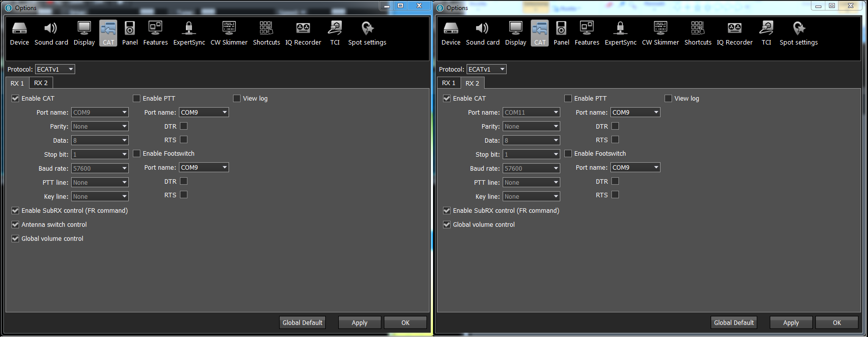Viewport: 868px width, 337px height.
Task: Open Shortcuts settings in right Options window
Action: tap(698, 34)
